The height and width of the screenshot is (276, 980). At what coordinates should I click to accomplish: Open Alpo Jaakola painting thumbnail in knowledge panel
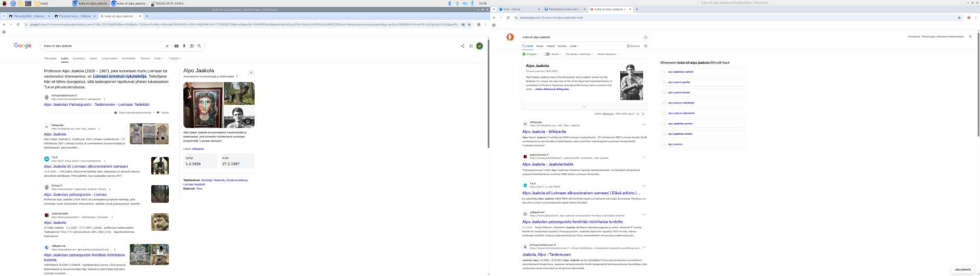(204, 105)
